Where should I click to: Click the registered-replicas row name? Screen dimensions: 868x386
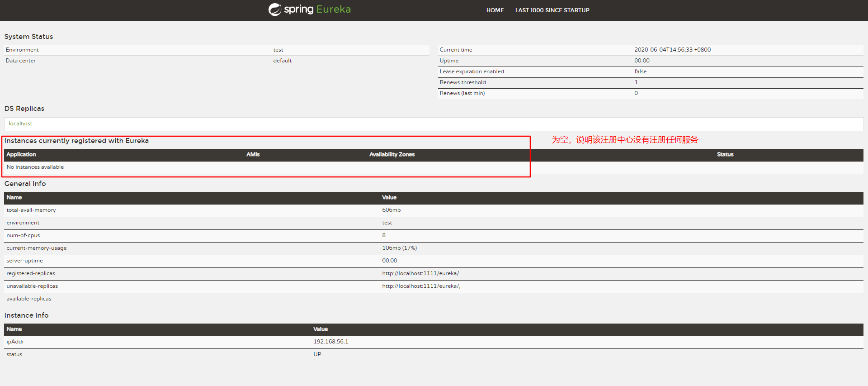pyautogui.click(x=31, y=273)
